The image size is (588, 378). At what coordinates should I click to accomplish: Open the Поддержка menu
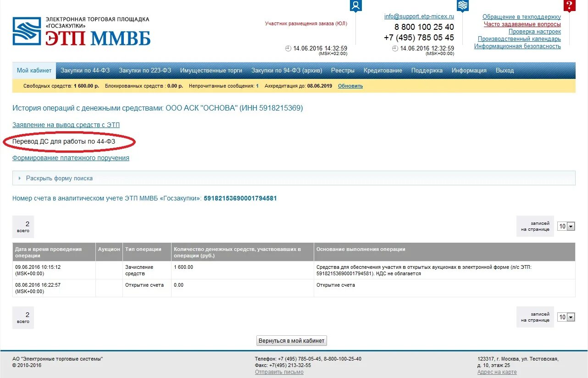pyautogui.click(x=427, y=71)
